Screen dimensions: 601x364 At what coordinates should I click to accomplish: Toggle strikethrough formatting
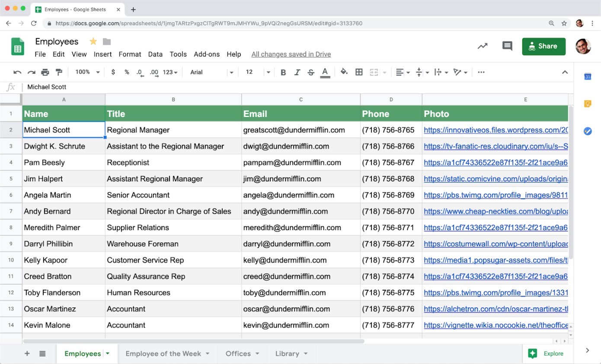tap(311, 72)
